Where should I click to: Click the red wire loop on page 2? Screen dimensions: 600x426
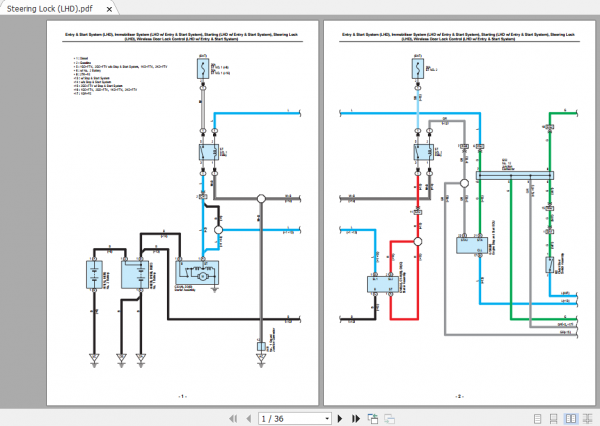[x=404, y=280]
